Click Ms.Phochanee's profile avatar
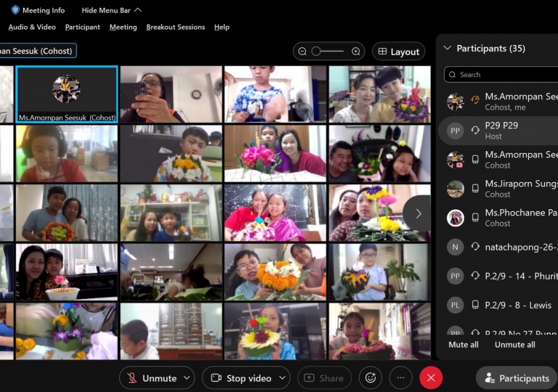558x392 pixels. tap(455, 218)
